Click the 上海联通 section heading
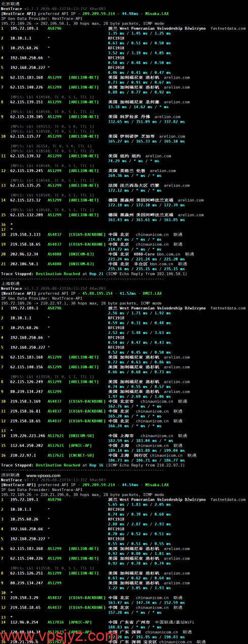Screen dimensions: 248x644 [10, 284]
